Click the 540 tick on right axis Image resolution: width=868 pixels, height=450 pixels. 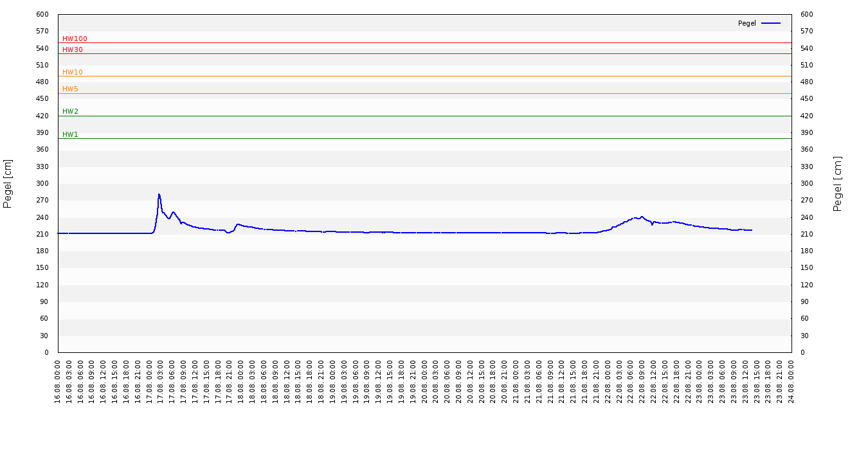pos(807,48)
